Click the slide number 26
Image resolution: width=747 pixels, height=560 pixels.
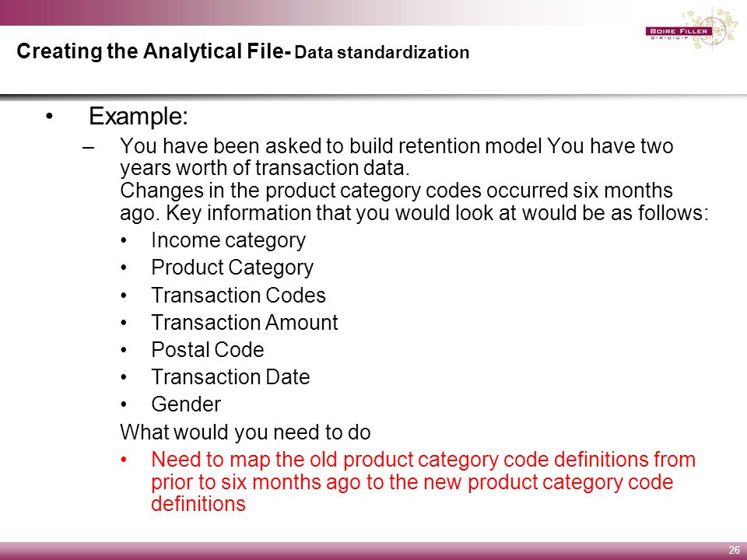tap(734, 550)
